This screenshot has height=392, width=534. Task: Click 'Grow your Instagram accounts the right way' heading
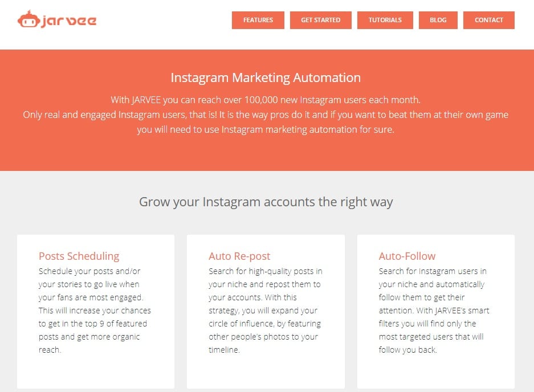tap(266, 202)
